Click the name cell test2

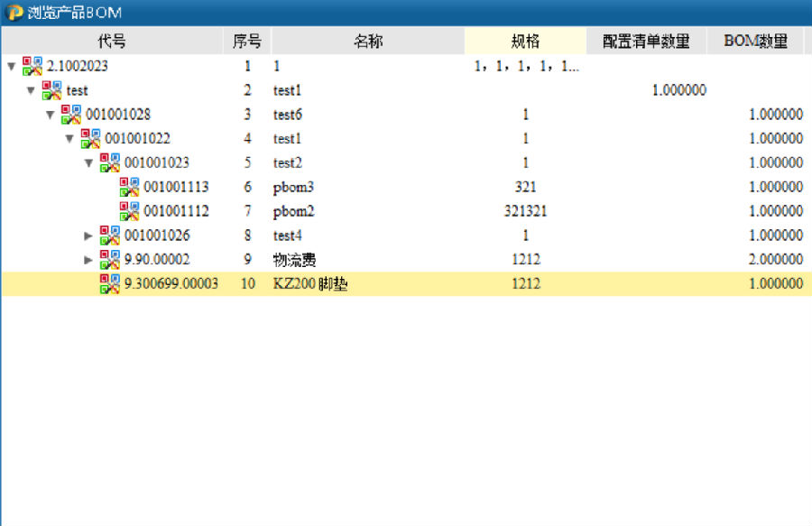pos(288,162)
